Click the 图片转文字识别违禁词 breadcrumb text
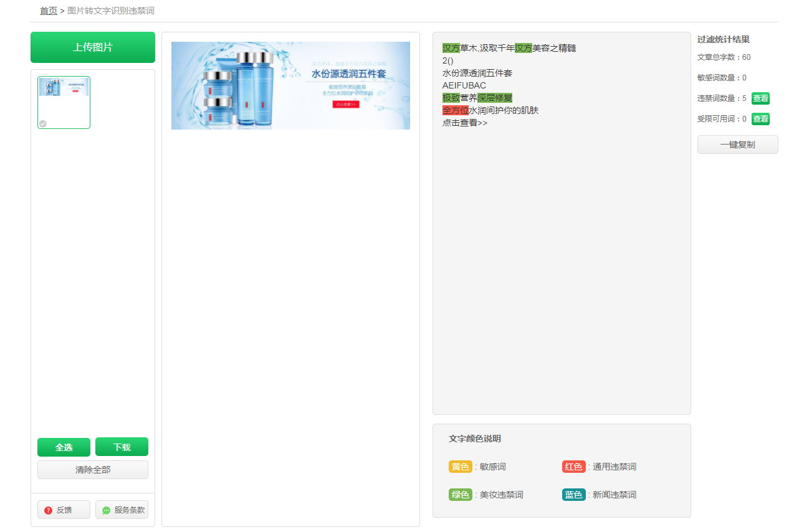This screenshot has height=532, width=794. (x=110, y=11)
